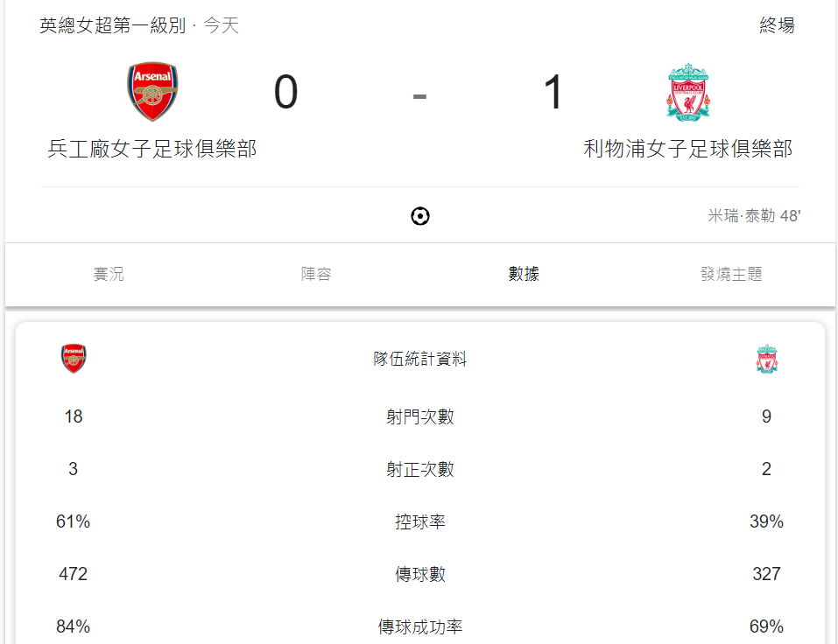Click the 控球率 stat row label
The image size is (838, 644).
[x=420, y=521]
